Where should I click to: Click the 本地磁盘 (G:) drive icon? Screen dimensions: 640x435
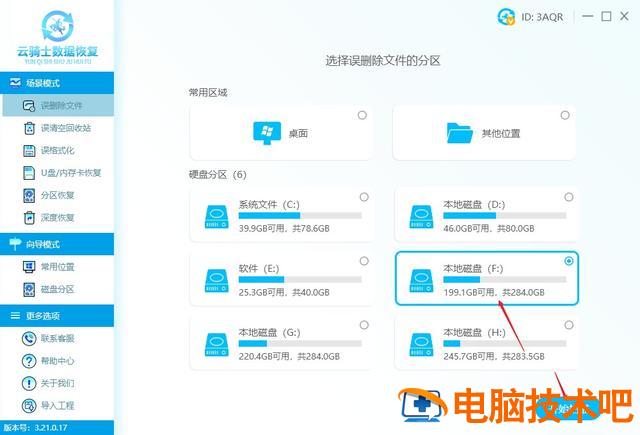click(217, 344)
